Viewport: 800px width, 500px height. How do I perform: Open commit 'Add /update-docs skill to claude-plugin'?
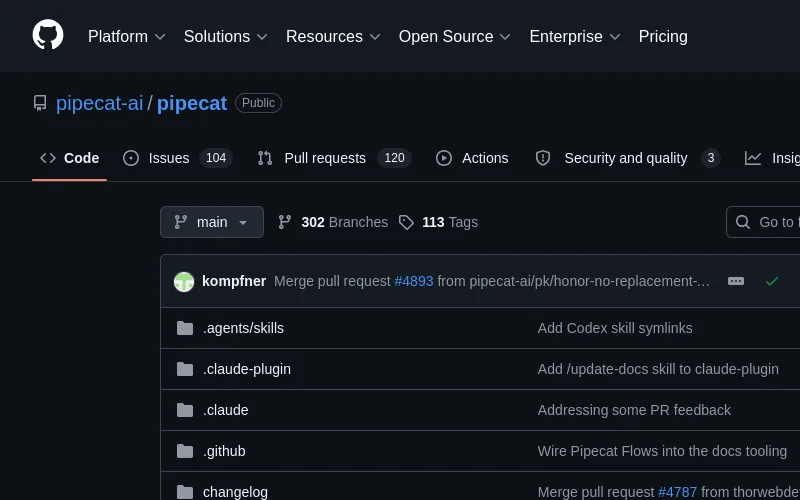(x=658, y=369)
